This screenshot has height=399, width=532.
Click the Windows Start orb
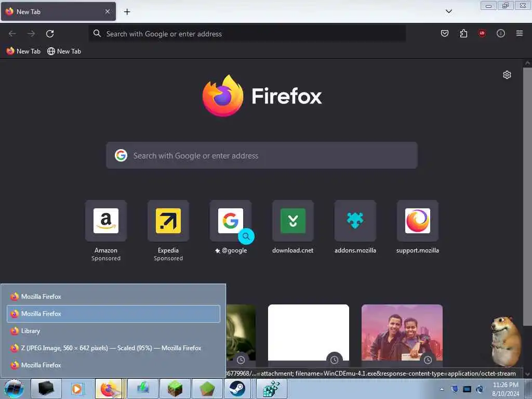tap(14, 389)
